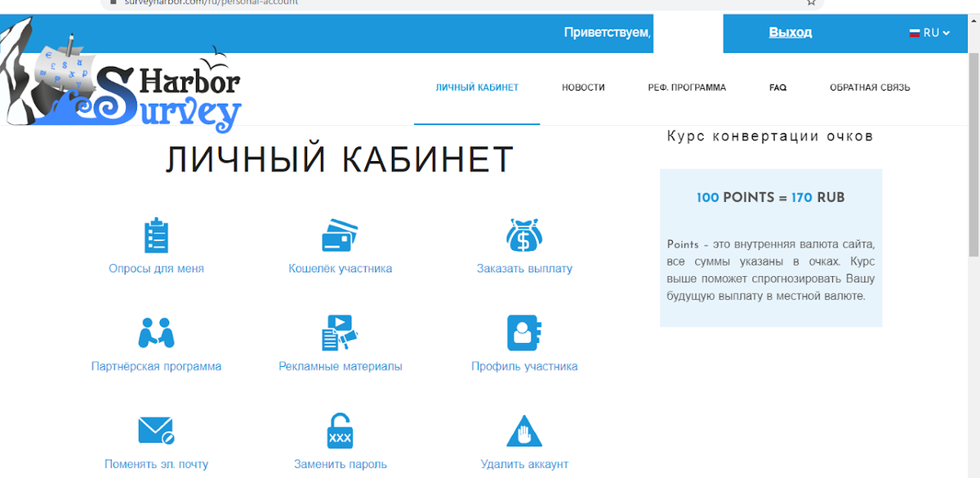This screenshot has height=478, width=980.
Task: Open the participant profile contact-book icon
Action: tap(524, 333)
